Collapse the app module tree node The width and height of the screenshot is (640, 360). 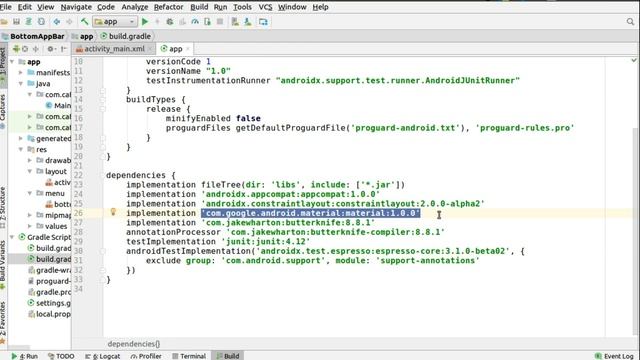pyautogui.click(x=12, y=62)
